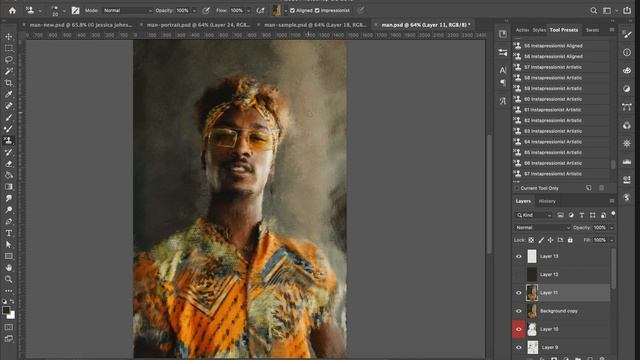This screenshot has height=360, width=640.
Task: Select the Brush tool
Action: point(9,118)
